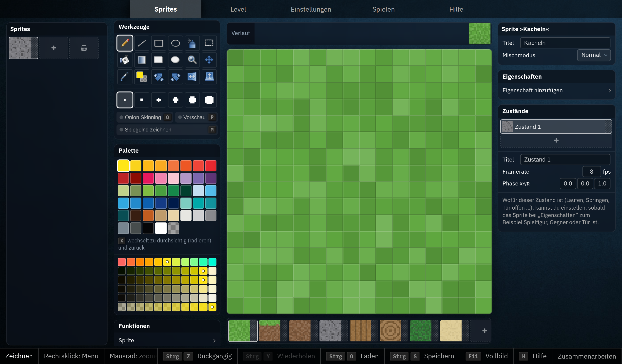The image size is (622, 364).
Task: Toggle the Vorschau preview option
Action: (196, 117)
